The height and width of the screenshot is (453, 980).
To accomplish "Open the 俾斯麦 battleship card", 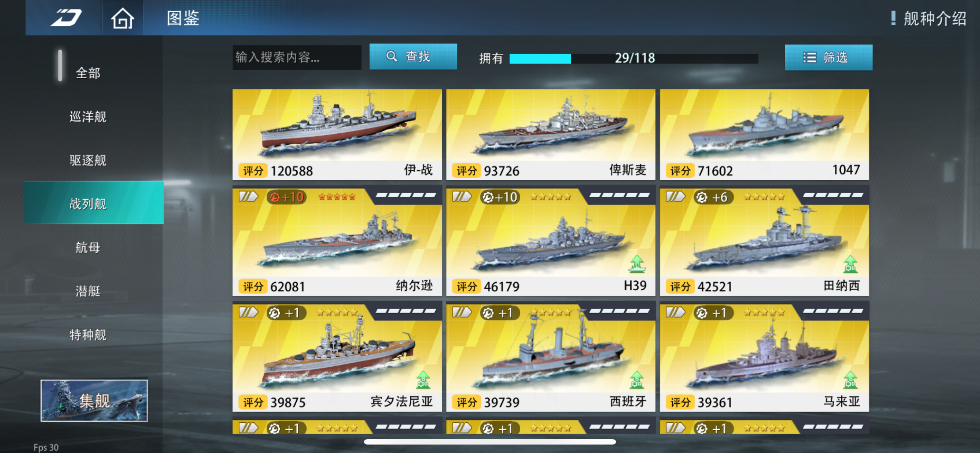I will (x=550, y=134).
